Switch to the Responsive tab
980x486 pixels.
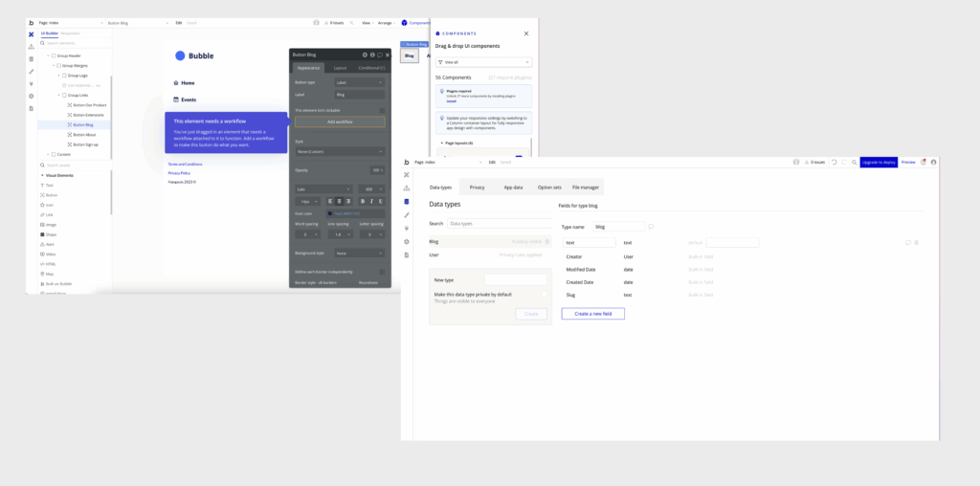(x=70, y=33)
